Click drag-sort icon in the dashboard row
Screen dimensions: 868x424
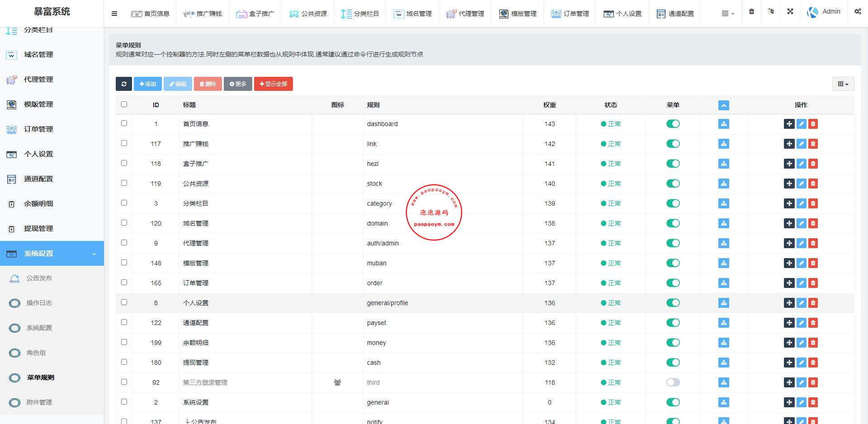(x=789, y=124)
